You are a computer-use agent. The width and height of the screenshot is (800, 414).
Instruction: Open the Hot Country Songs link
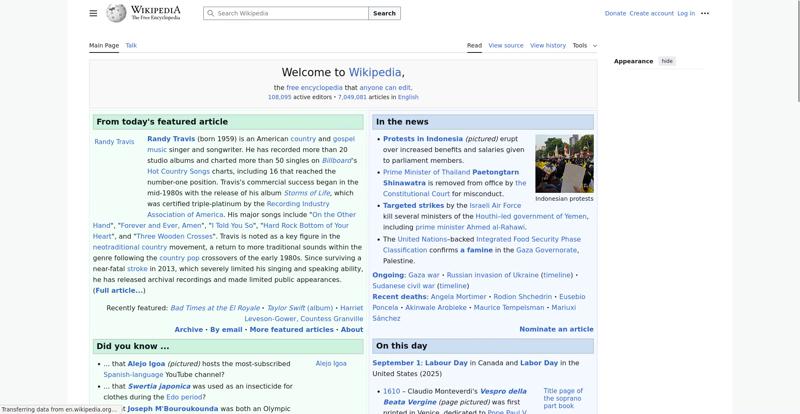pyautogui.click(x=178, y=172)
